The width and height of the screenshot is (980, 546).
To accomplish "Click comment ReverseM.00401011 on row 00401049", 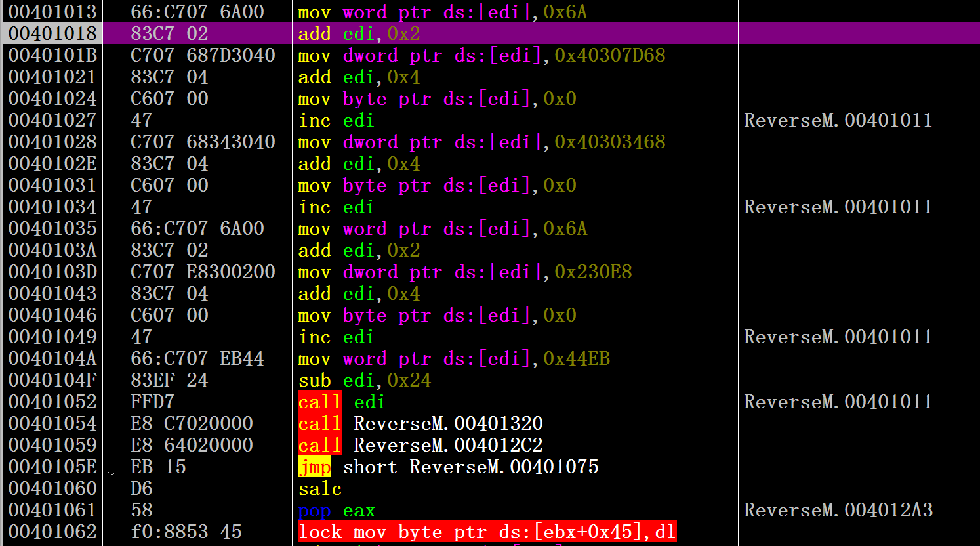I will 838,337.
